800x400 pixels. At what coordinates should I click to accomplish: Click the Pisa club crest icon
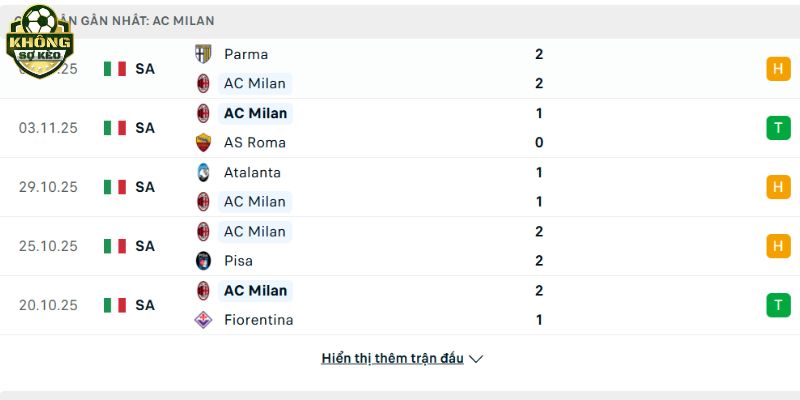coord(203,261)
